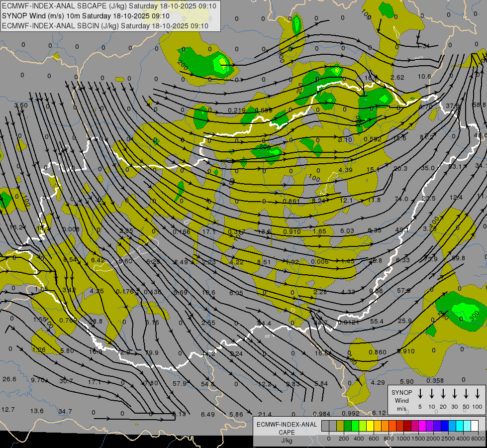Click the 0.219 value on the map

(237, 111)
